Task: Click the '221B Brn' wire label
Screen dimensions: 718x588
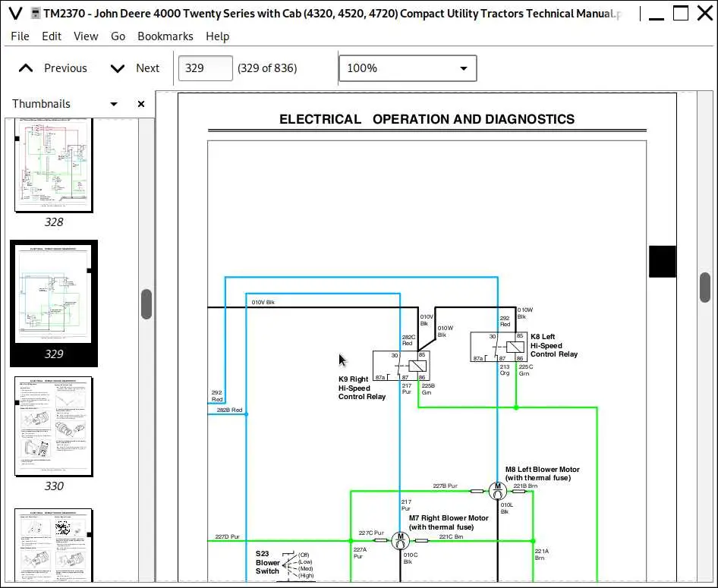Action: coord(525,486)
